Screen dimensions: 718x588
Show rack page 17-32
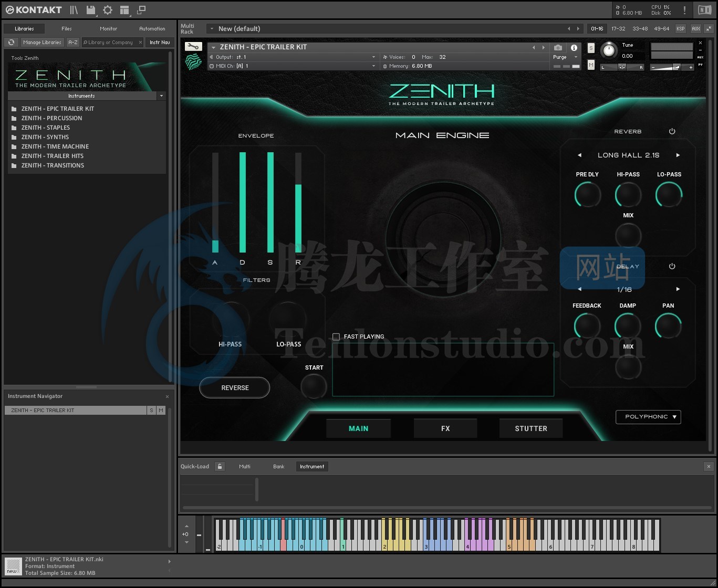point(618,29)
